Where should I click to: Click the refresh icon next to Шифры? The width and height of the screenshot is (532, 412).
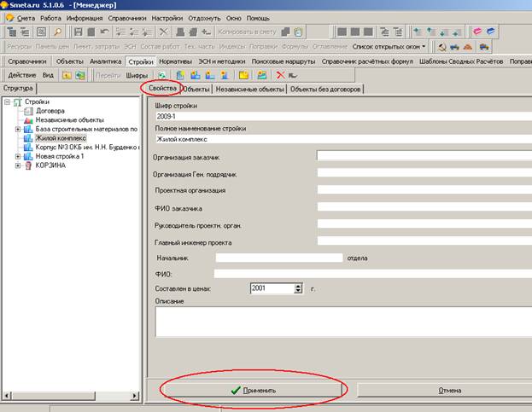[x=162, y=75]
